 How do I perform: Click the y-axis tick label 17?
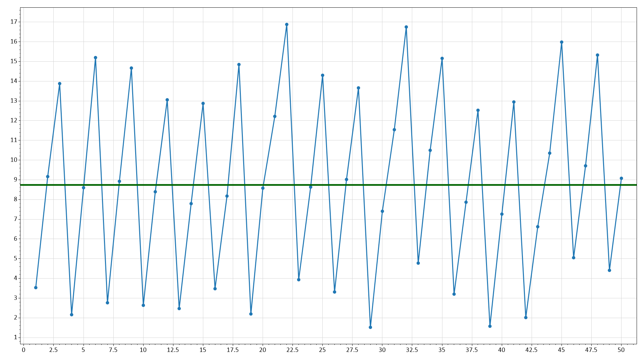(13, 22)
